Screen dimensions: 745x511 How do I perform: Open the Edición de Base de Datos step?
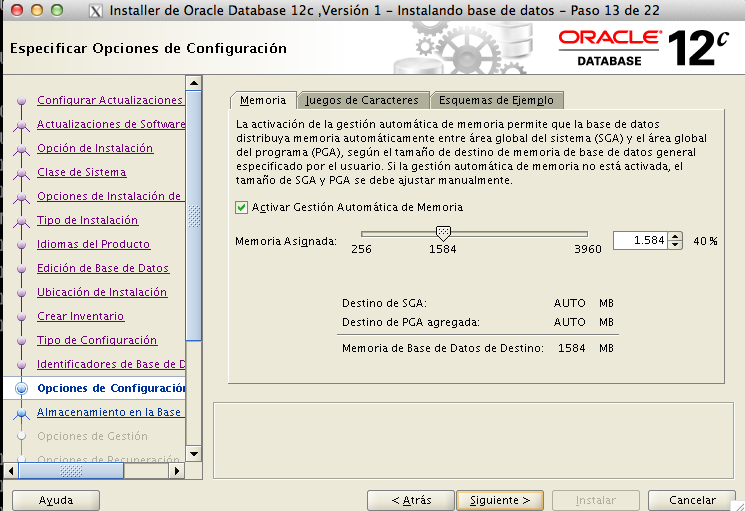(x=103, y=268)
